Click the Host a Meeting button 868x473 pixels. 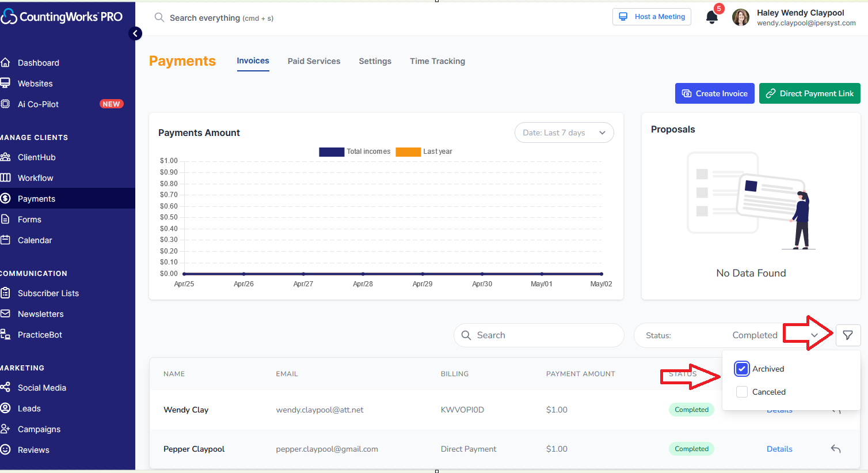(x=652, y=17)
